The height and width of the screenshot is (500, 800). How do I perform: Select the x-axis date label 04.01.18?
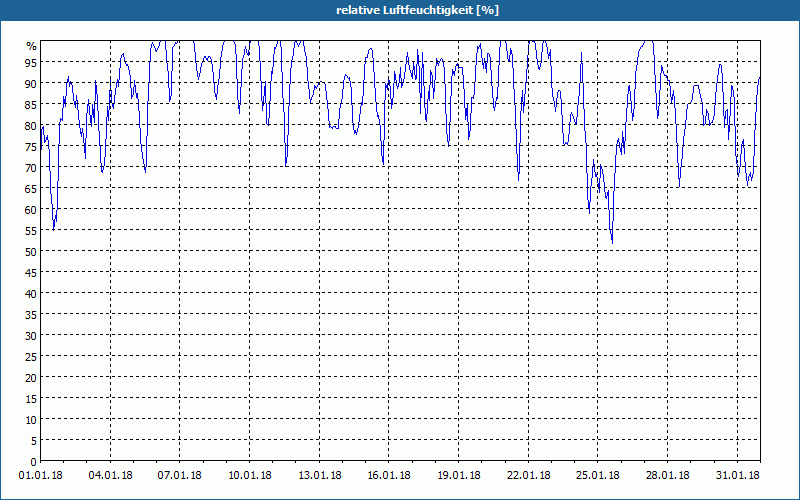[x=110, y=476]
